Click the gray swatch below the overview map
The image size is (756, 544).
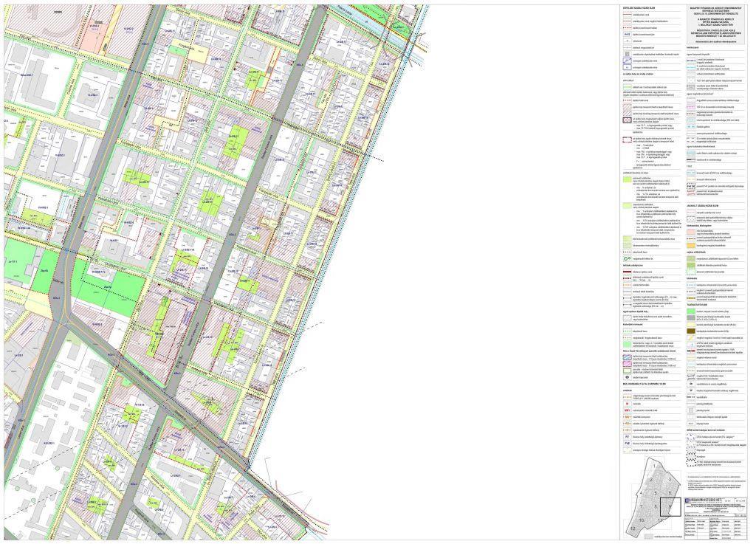(x=648, y=537)
